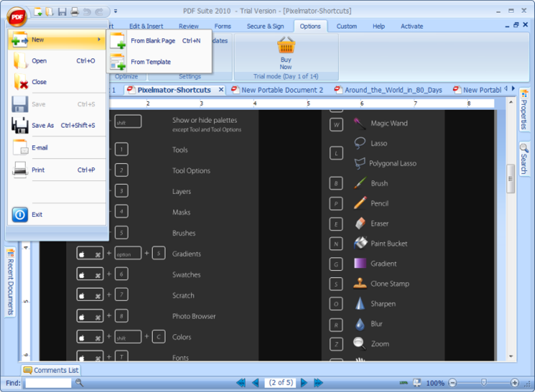Click the Magic Wand icon in document
Viewport: 535px width, 392px height.
click(360, 123)
